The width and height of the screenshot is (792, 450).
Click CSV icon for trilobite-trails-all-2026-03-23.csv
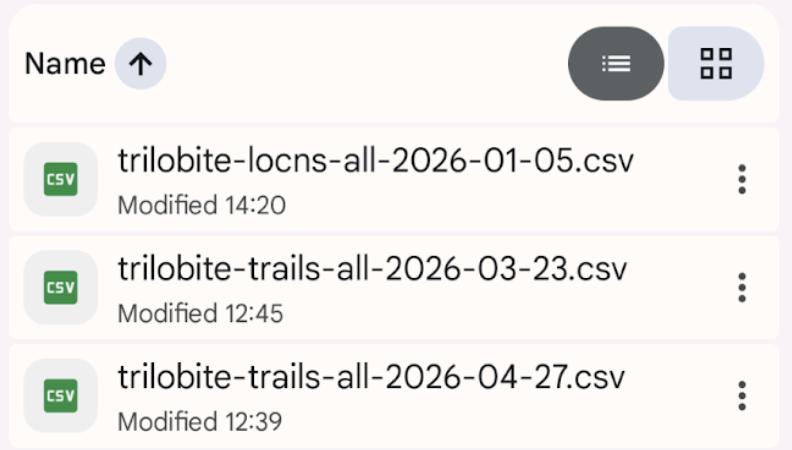click(x=60, y=288)
